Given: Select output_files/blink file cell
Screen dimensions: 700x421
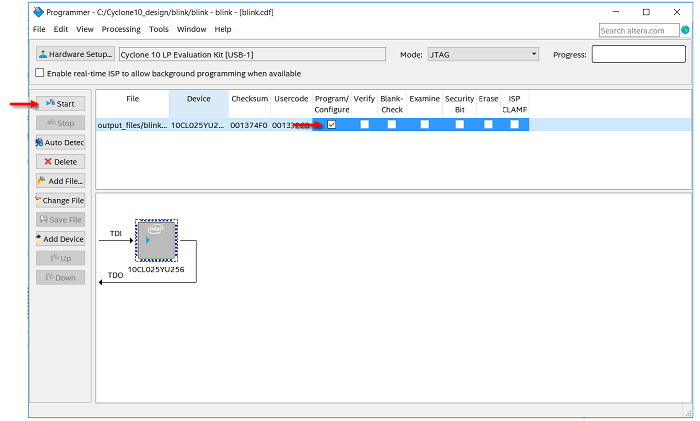Looking at the screenshot, I should [133, 125].
